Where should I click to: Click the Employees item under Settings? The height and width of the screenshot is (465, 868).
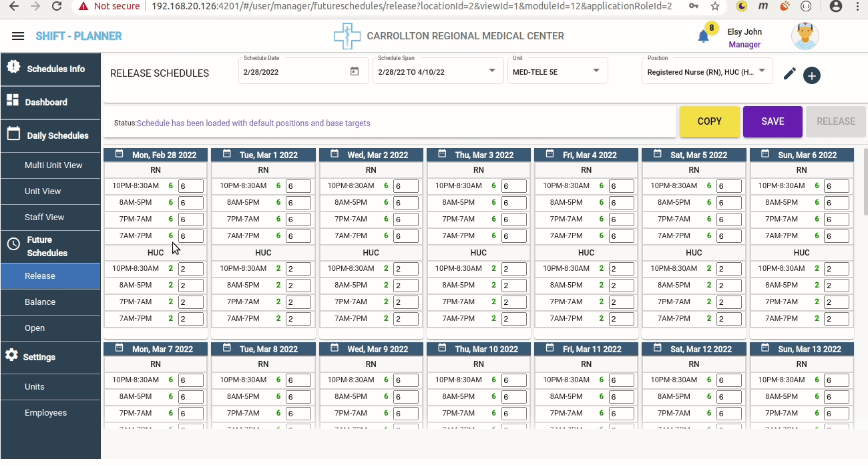pos(45,413)
